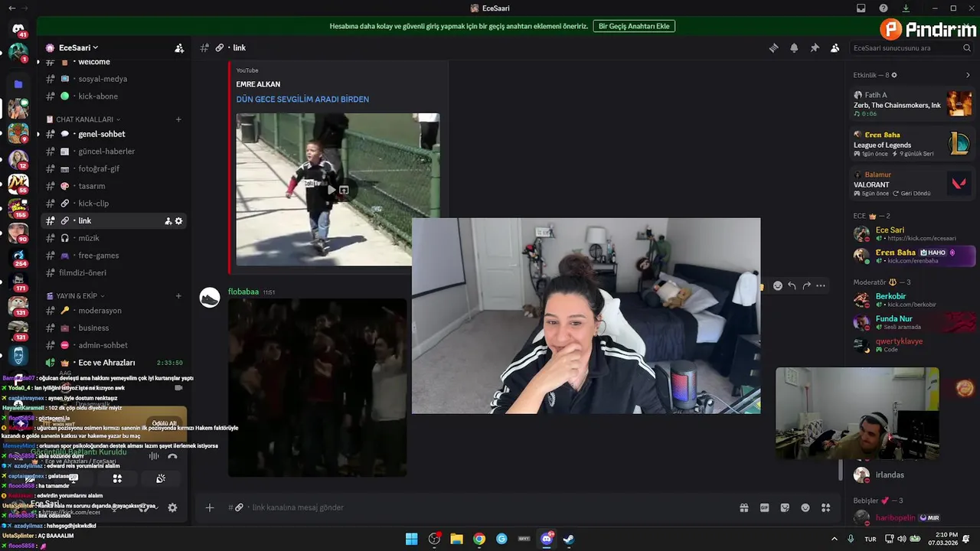Open member Ece Sari profile
Screen dimensions: 980x551
[913, 233]
